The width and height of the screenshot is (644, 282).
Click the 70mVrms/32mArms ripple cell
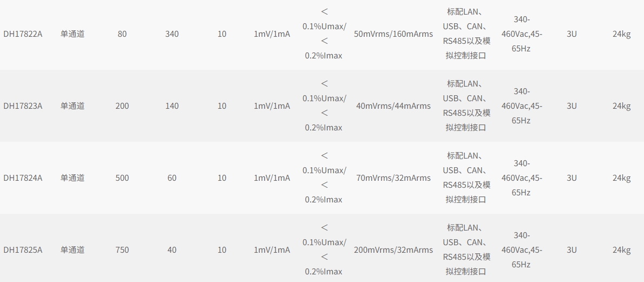click(393, 178)
